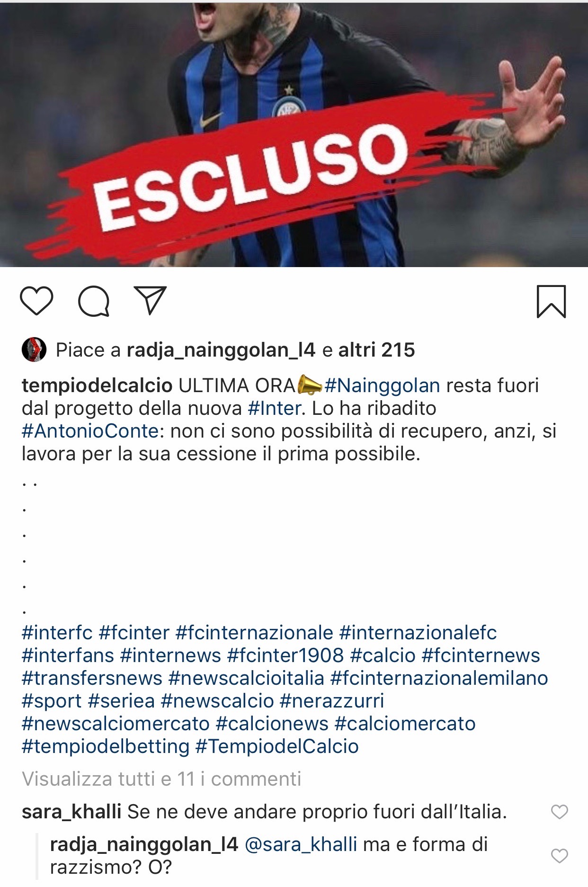Tap the @sara_khalli mention in the reply
The width and height of the screenshot is (588, 887).
point(301,844)
